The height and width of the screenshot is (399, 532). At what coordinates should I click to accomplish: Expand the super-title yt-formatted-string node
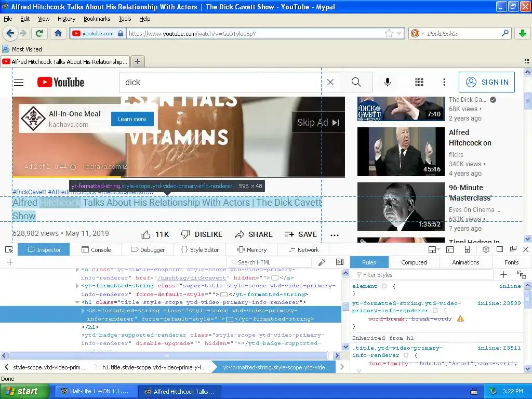(x=77, y=286)
